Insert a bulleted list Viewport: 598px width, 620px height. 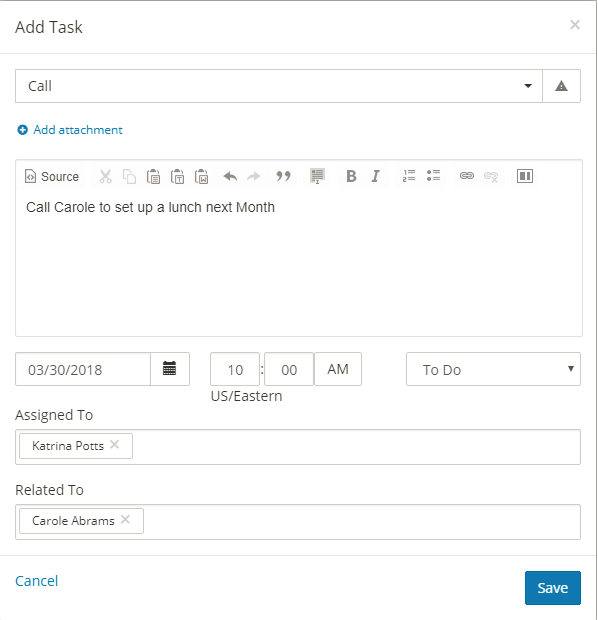click(x=433, y=176)
